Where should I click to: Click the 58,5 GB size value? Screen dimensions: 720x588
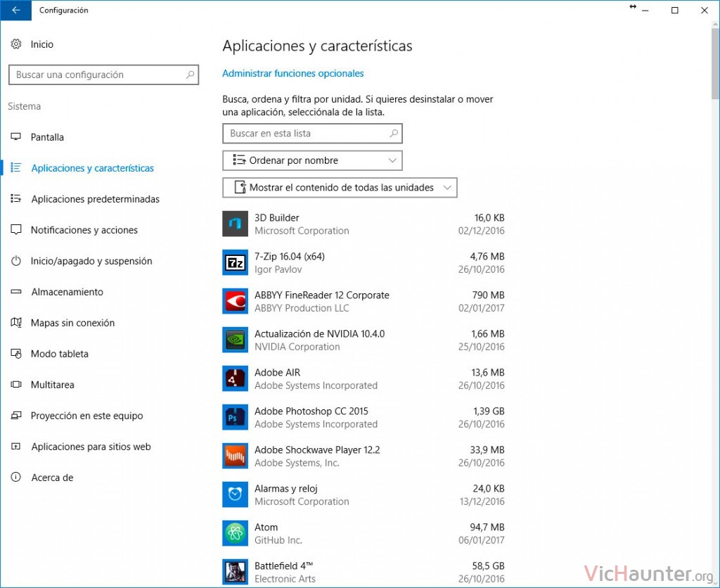pos(488,565)
